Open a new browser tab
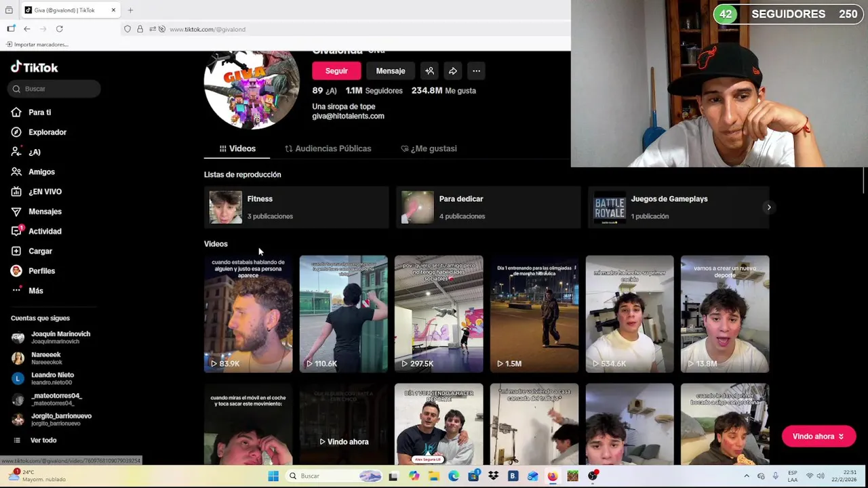Viewport: 868px width, 488px height. [130, 10]
